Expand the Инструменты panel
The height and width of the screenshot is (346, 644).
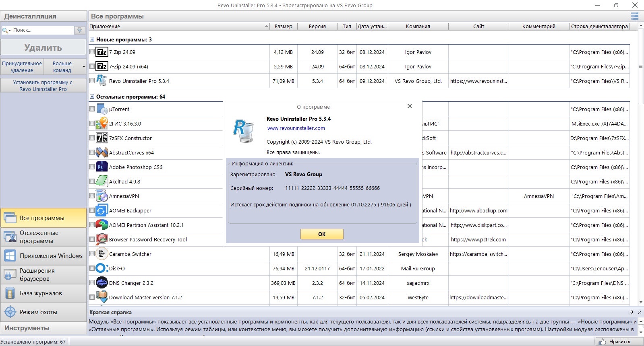pyautogui.click(x=43, y=328)
